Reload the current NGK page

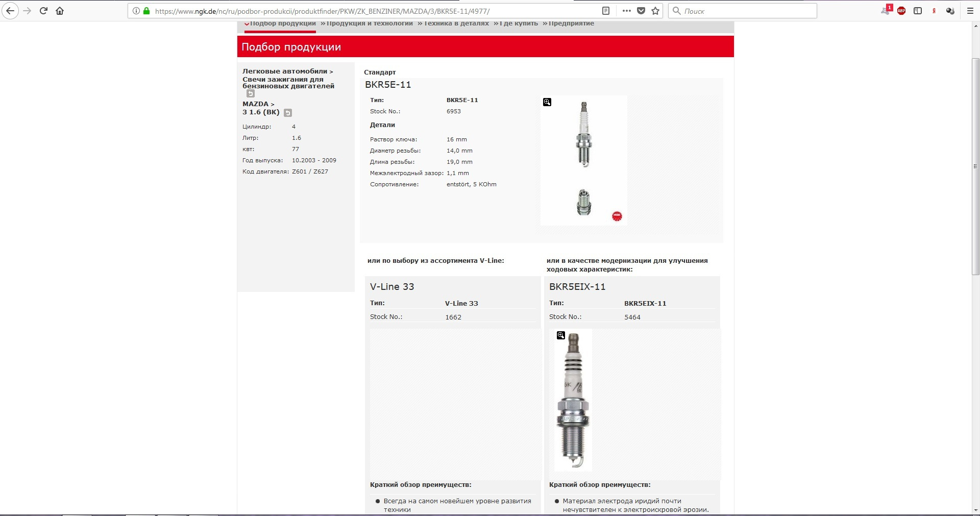[x=43, y=11]
